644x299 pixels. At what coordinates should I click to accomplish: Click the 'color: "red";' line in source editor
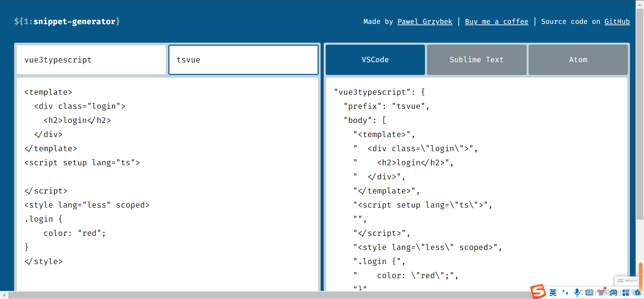pos(75,233)
